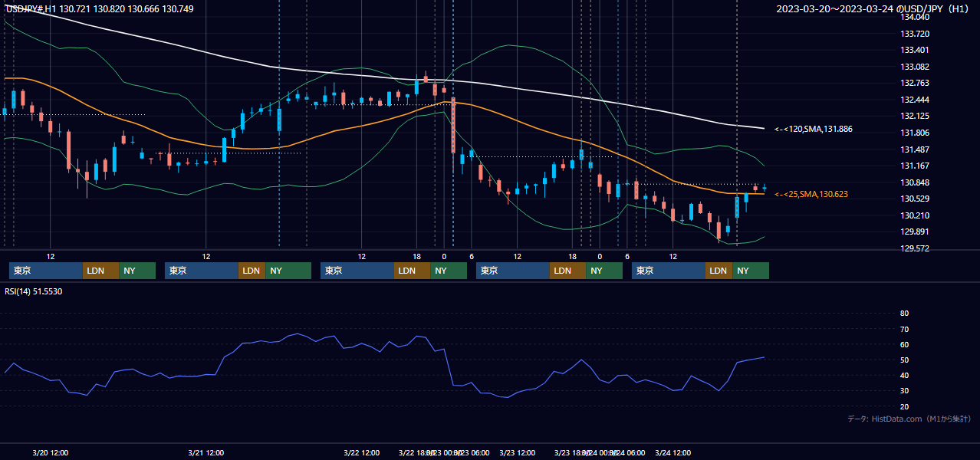Click price axis value 129.891
The image size is (980, 460).
[914, 232]
